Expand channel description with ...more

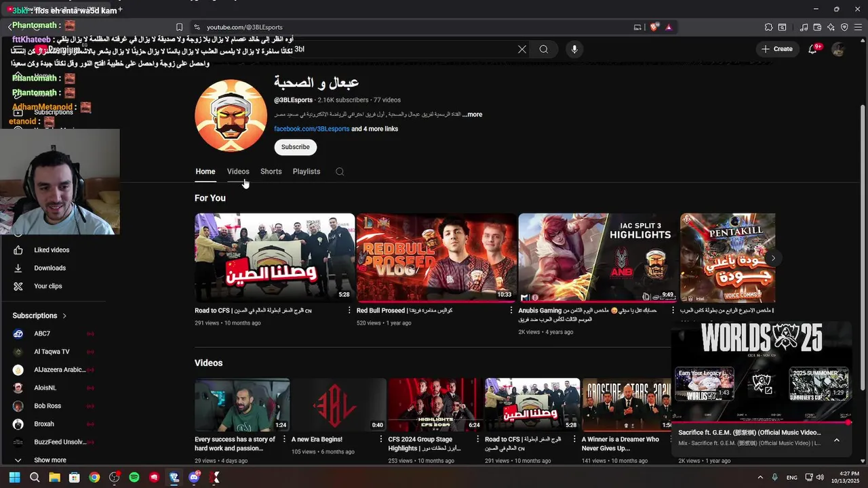point(473,115)
